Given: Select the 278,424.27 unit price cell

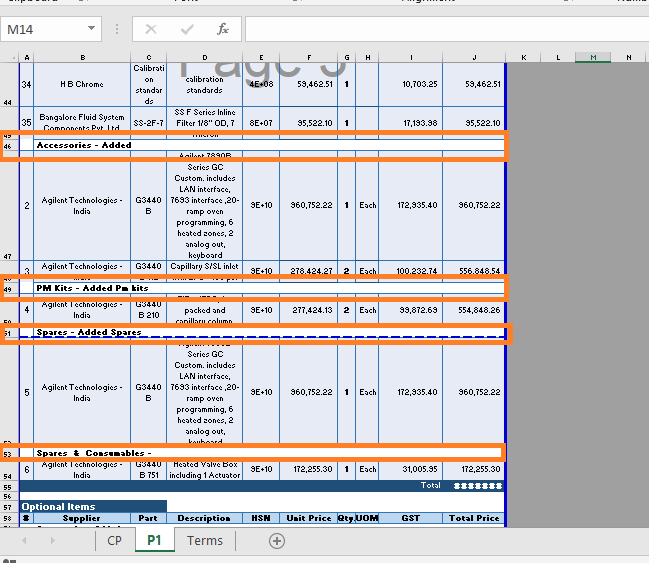Looking at the screenshot, I should tap(309, 271).
